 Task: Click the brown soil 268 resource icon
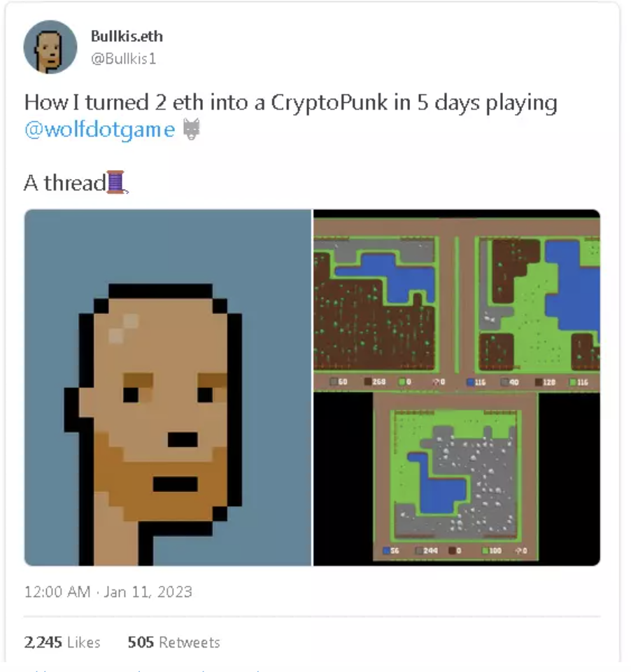(x=368, y=381)
